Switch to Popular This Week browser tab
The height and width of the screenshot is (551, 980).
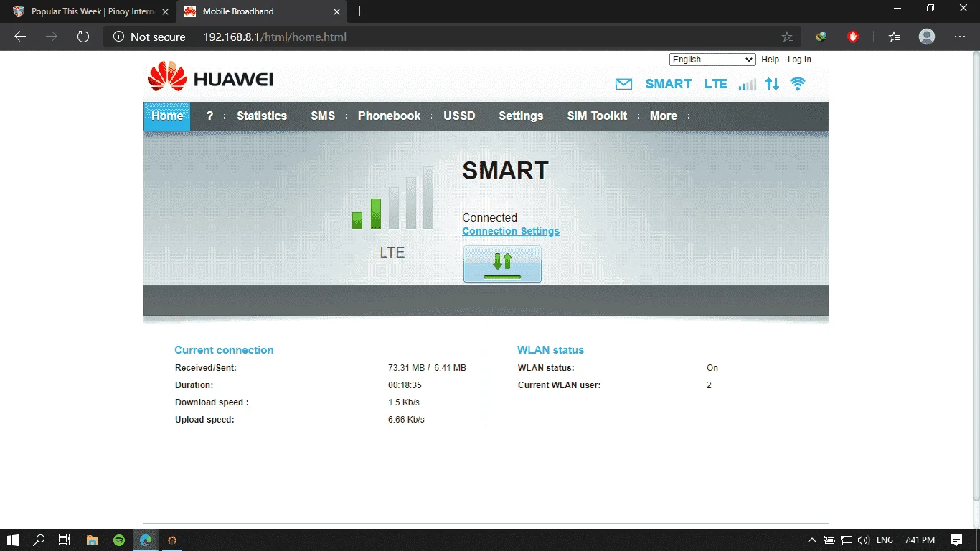point(88,11)
